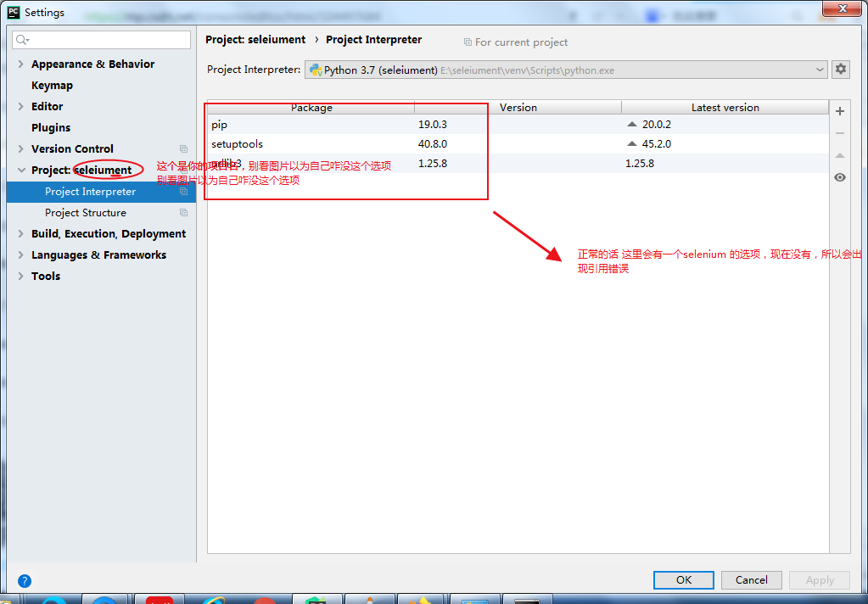Click the upgrade arrow next to 45.2.0
This screenshot has width=868, height=604.
coord(632,144)
